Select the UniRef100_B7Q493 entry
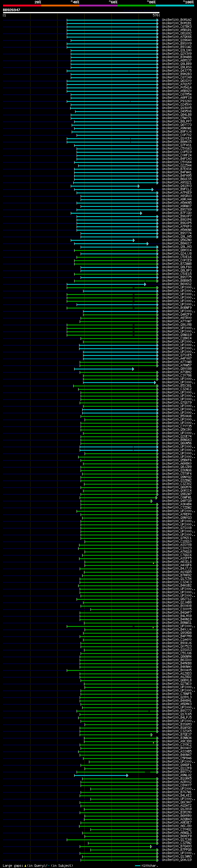This screenshot has width=197, height=868. (x=177, y=846)
